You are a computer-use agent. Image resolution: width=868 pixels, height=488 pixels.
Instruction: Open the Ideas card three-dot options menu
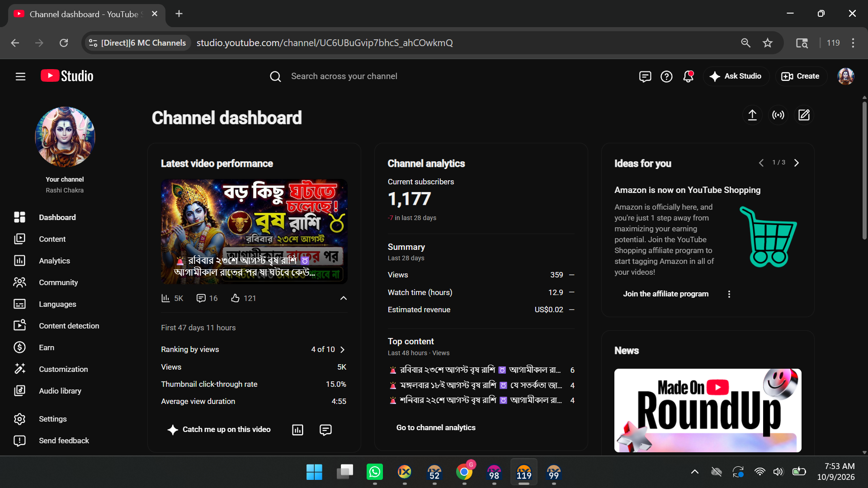click(729, 294)
